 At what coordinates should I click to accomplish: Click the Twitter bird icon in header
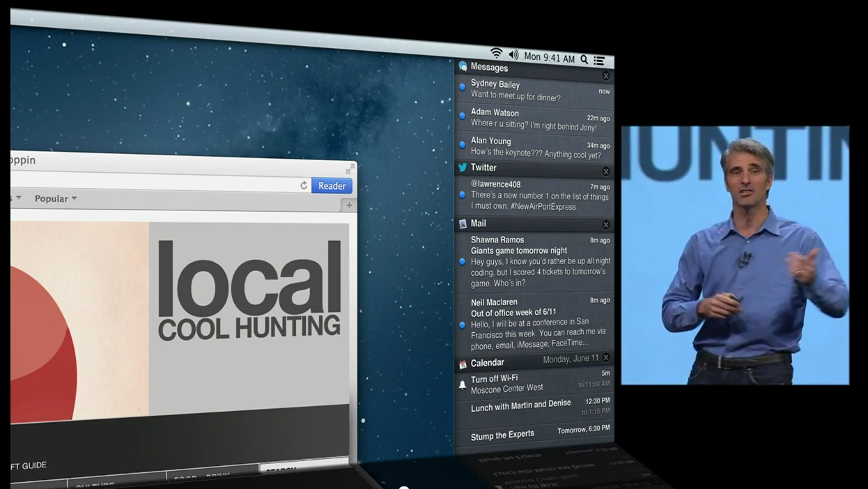tap(463, 167)
